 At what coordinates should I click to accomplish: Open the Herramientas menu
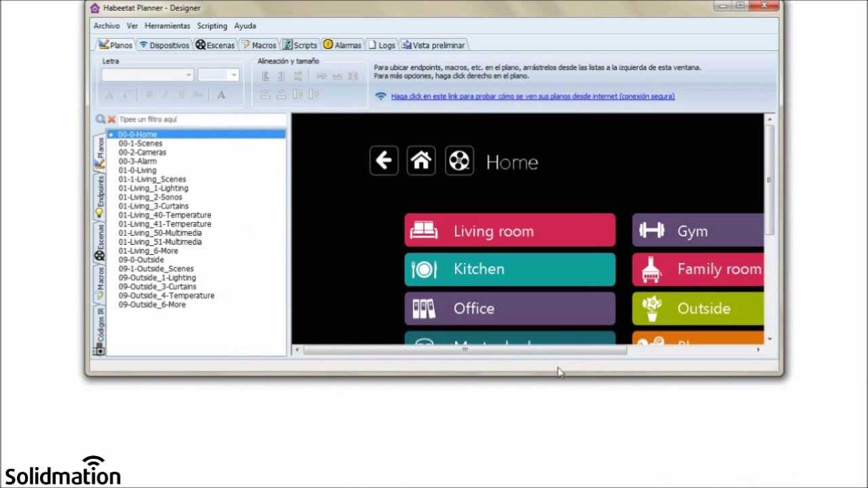167,26
